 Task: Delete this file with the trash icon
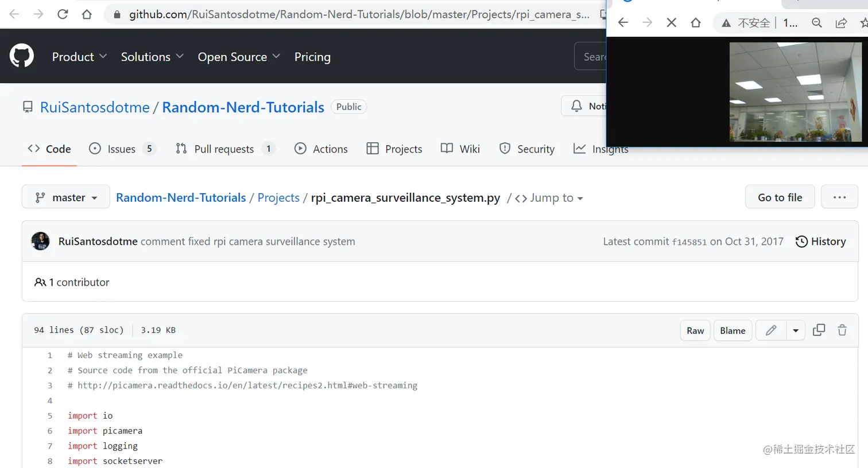click(842, 330)
